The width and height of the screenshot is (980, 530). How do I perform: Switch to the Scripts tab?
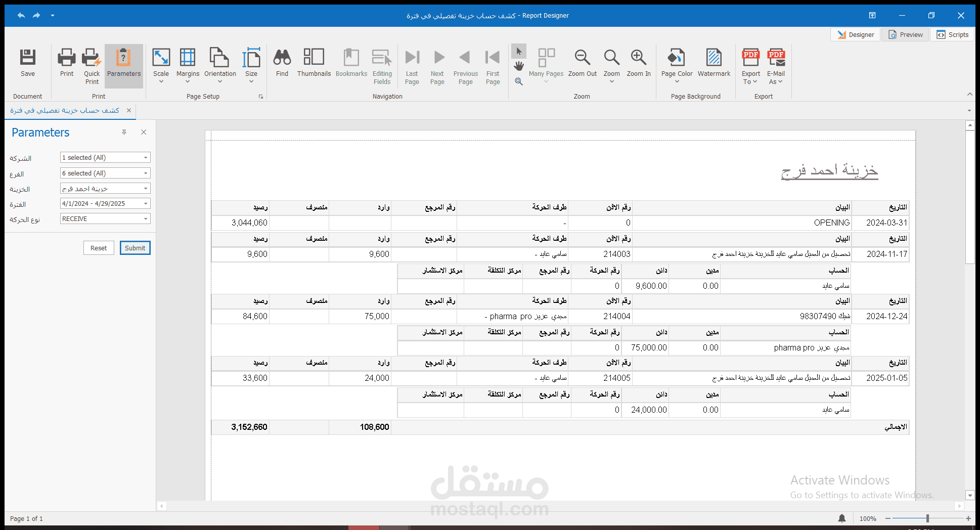tap(952, 34)
